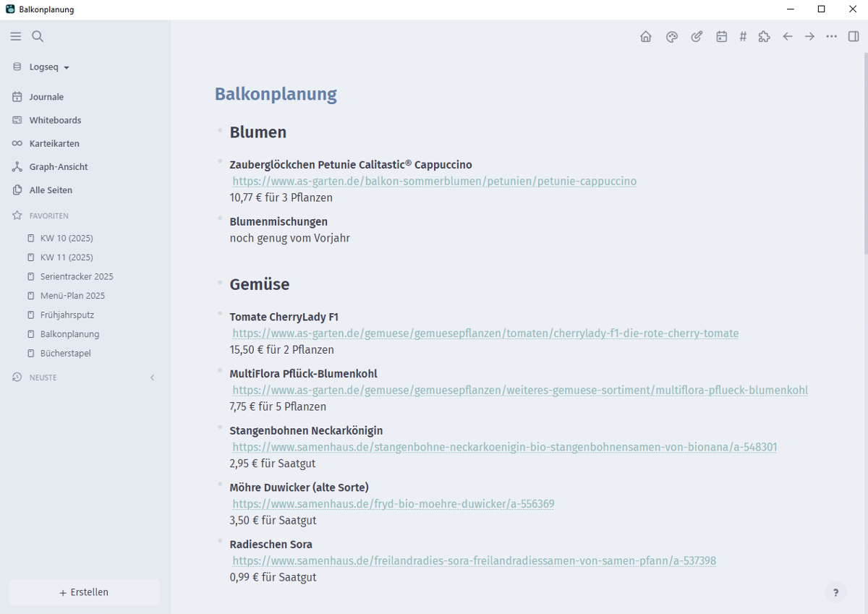Open plugins puzzle-piece icon

click(765, 37)
